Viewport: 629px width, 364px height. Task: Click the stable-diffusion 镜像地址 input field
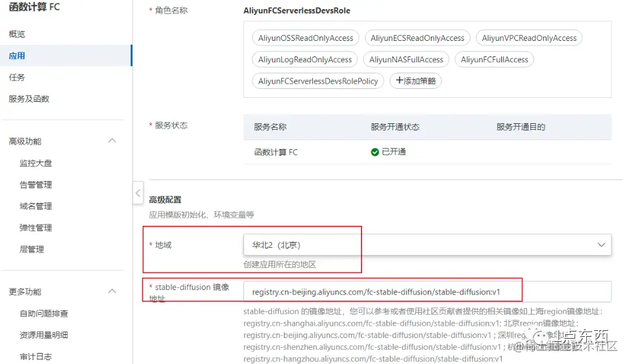pos(427,292)
